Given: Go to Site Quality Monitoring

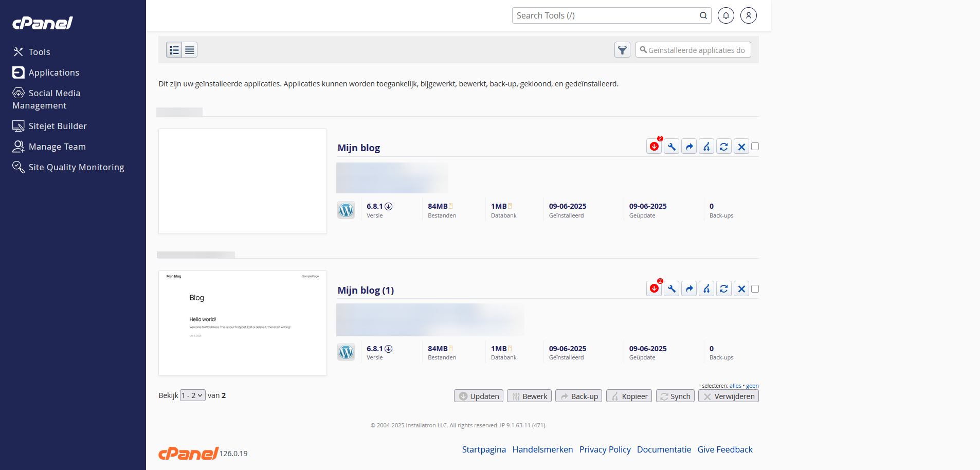Looking at the screenshot, I should tap(76, 167).
